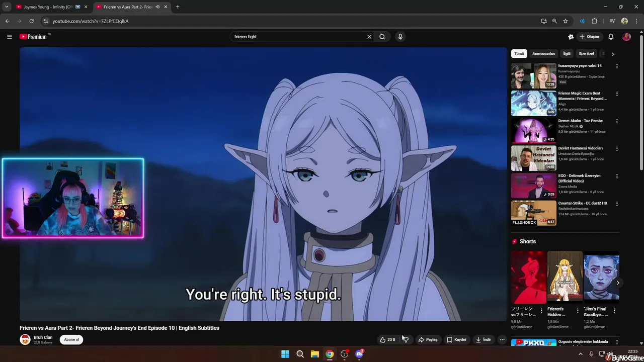Image resolution: width=644 pixels, height=362 pixels.
Task: Open options menu for Devlet Hastanesi video
Action: point(617,149)
